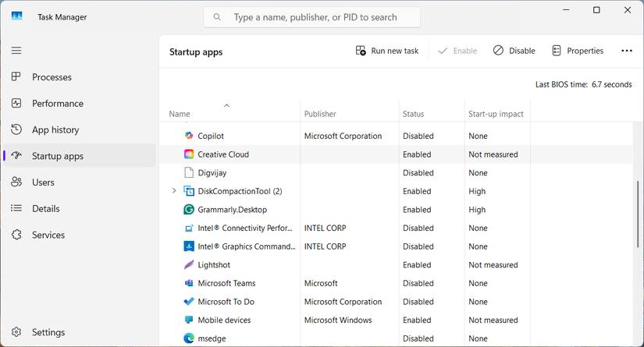The height and width of the screenshot is (347, 644).
Task: Click the search magnifier icon
Action: click(217, 17)
